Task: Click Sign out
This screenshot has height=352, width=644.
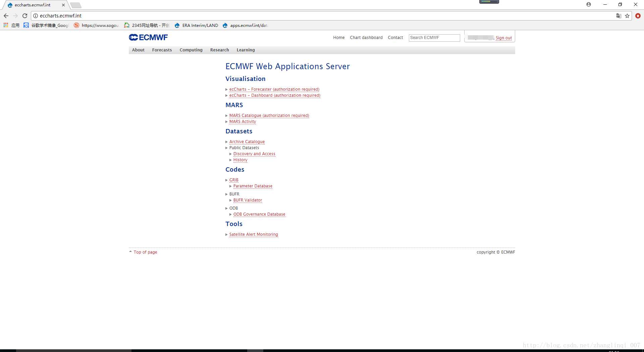Action: point(504,38)
